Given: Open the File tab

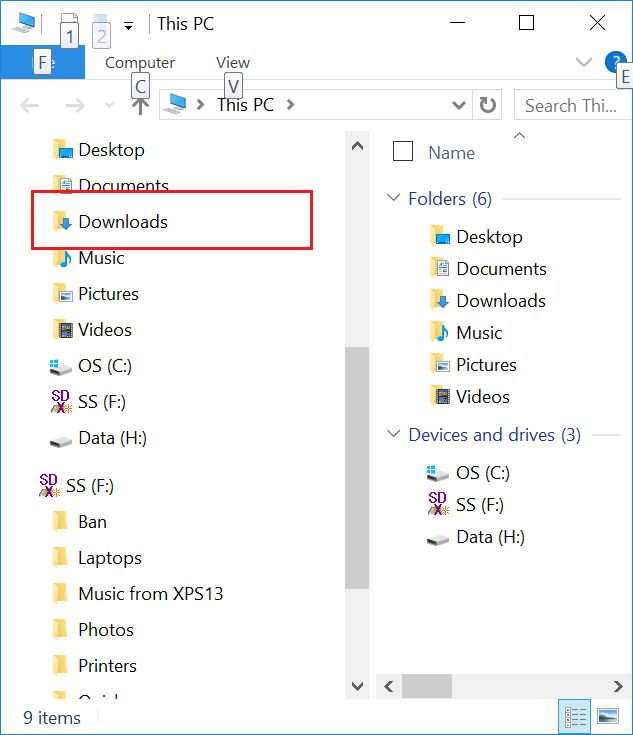Looking at the screenshot, I should click(43, 62).
